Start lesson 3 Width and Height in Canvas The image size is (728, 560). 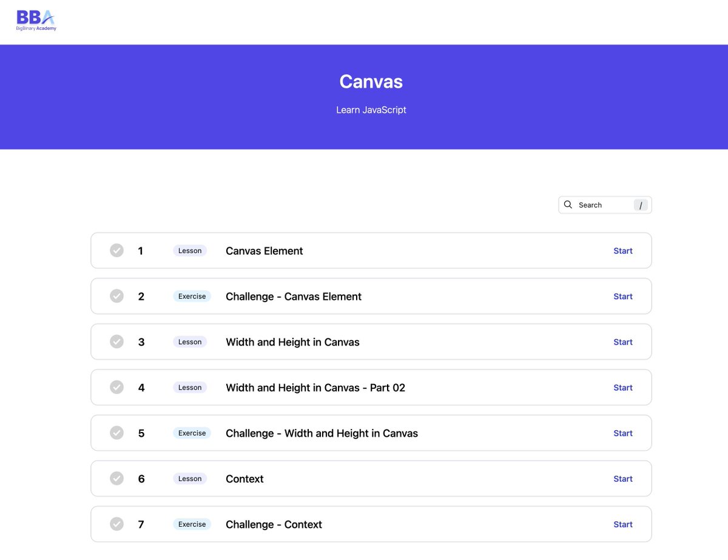coord(623,342)
